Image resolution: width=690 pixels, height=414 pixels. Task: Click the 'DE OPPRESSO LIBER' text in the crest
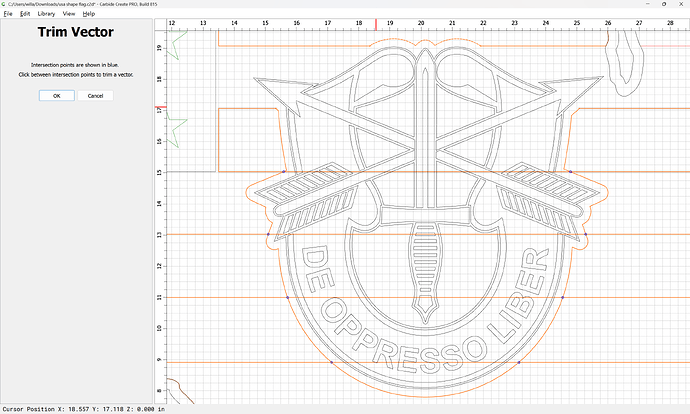click(424, 309)
